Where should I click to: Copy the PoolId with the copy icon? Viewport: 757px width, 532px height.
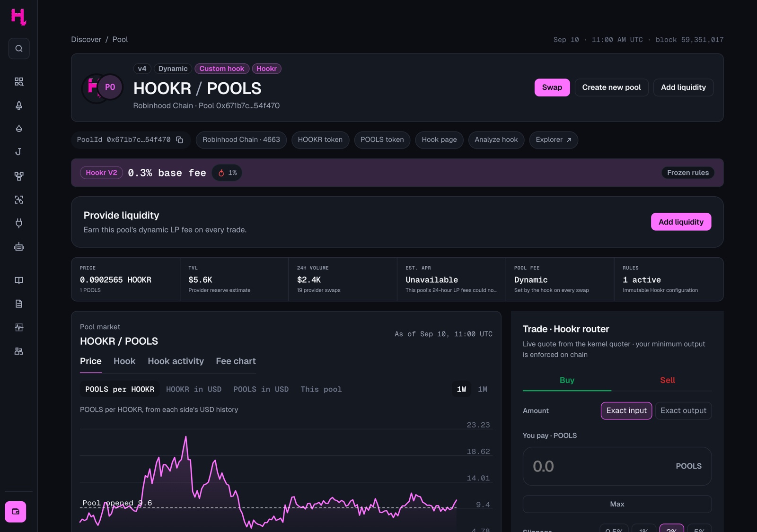point(179,140)
